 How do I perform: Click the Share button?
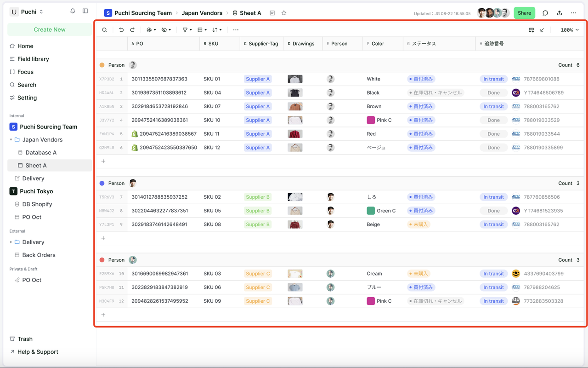[x=524, y=13]
